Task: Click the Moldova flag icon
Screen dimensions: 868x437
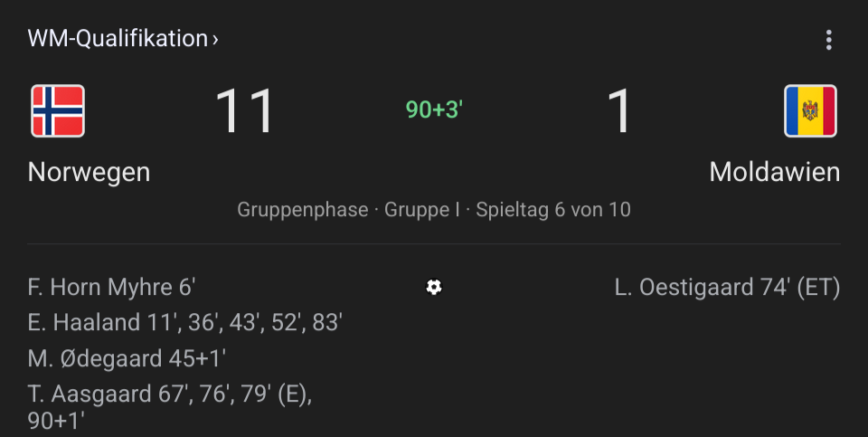Action: [x=810, y=110]
